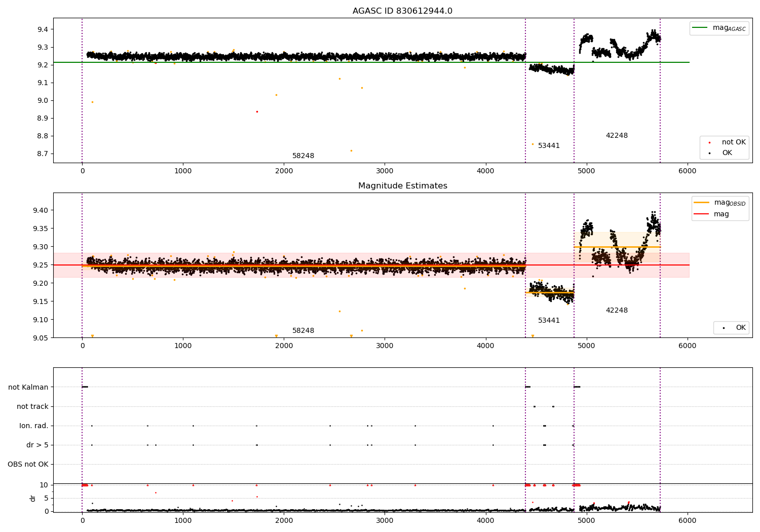Click the "8.7" y-tick of the top plot
This screenshot has width=760, height=532.
tap(43, 154)
